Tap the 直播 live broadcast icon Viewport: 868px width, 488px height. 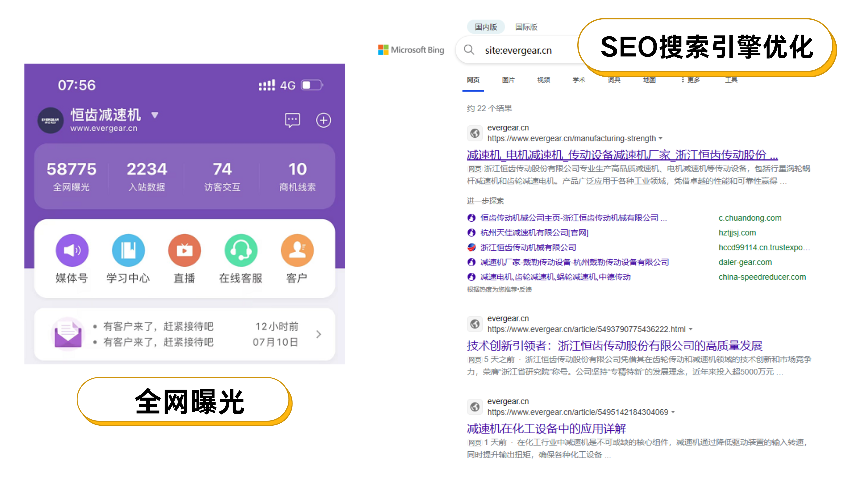(x=185, y=250)
